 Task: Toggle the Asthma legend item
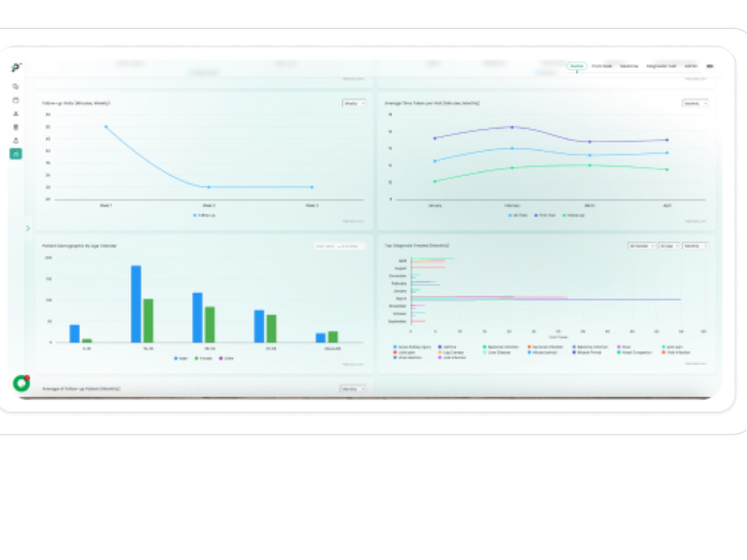447,346
